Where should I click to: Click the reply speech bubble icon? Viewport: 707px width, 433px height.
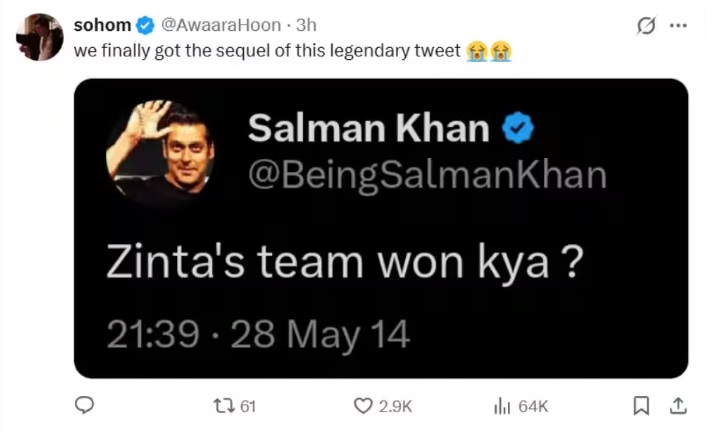(85, 405)
